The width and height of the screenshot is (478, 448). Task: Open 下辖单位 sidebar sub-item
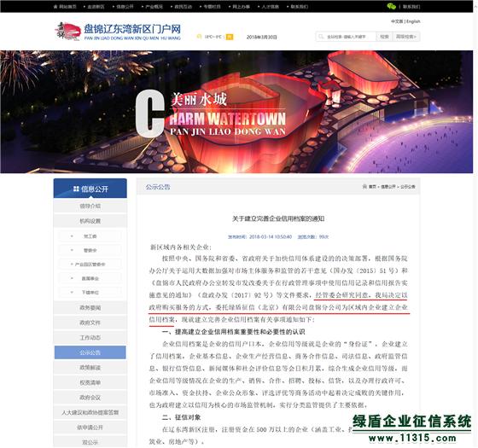coord(90,292)
